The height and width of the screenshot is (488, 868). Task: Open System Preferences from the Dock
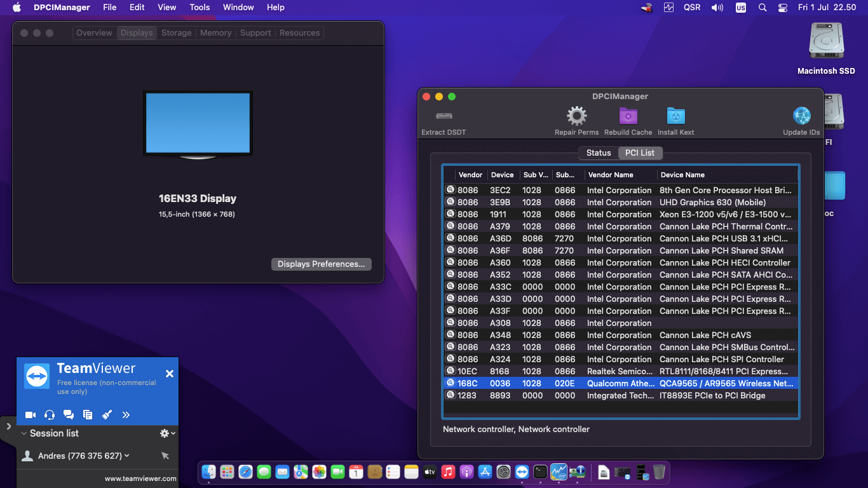pos(503,471)
